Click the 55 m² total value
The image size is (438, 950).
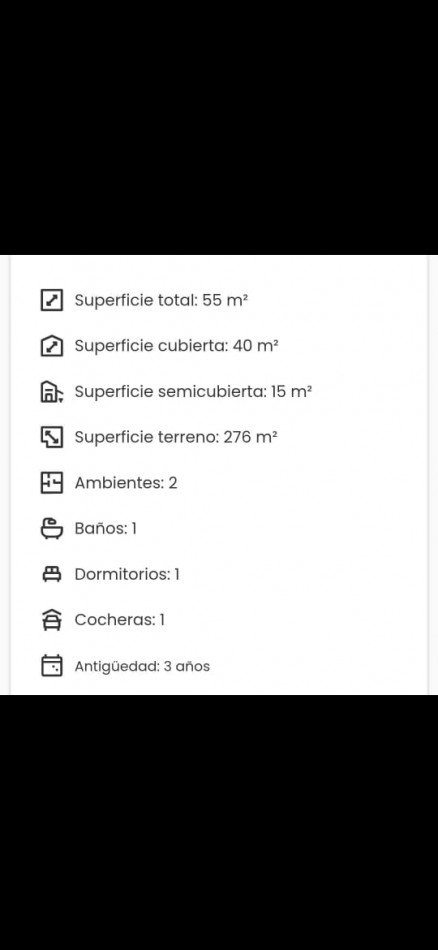pyautogui.click(x=225, y=301)
